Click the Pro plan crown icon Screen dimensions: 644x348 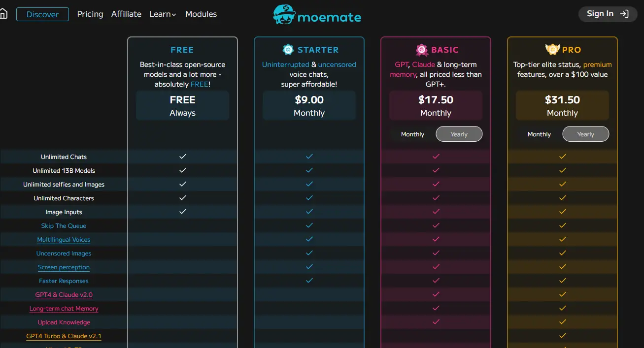pos(551,49)
